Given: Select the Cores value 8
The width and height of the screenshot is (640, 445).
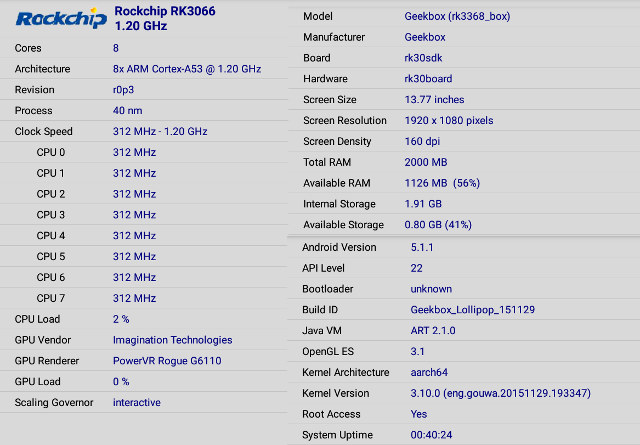Looking at the screenshot, I should (116, 48).
